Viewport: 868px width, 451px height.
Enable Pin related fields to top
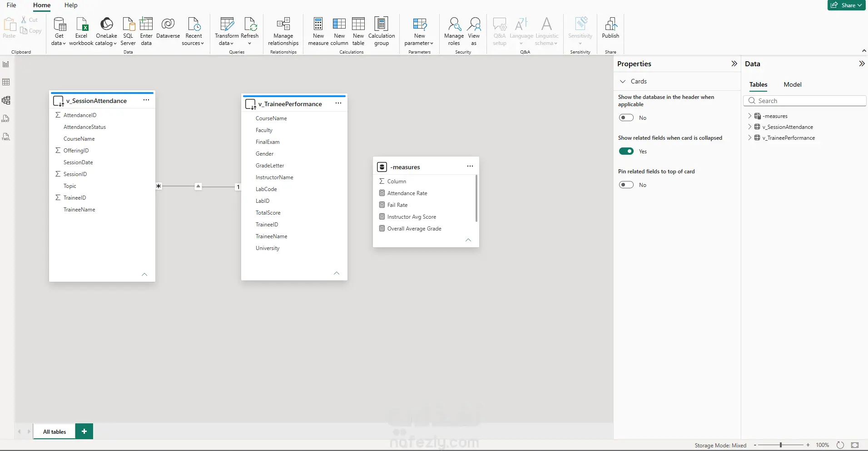[x=626, y=185]
